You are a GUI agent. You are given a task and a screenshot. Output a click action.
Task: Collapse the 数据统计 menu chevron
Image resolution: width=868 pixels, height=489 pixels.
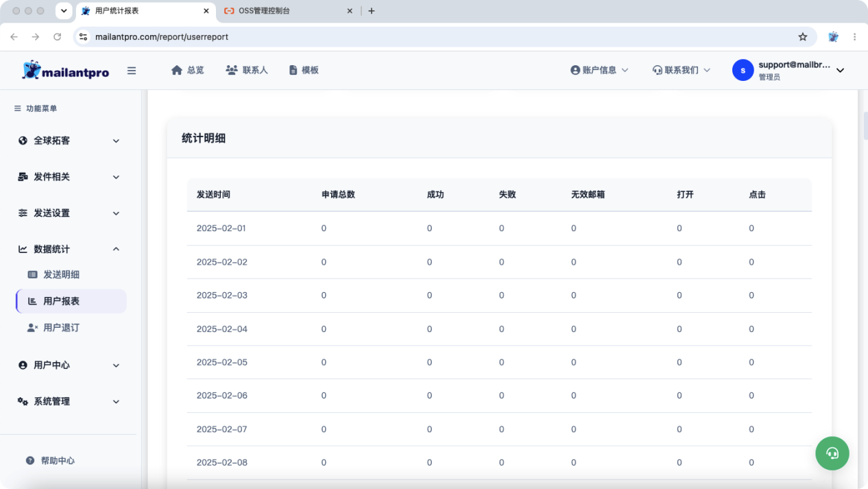(x=116, y=250)
